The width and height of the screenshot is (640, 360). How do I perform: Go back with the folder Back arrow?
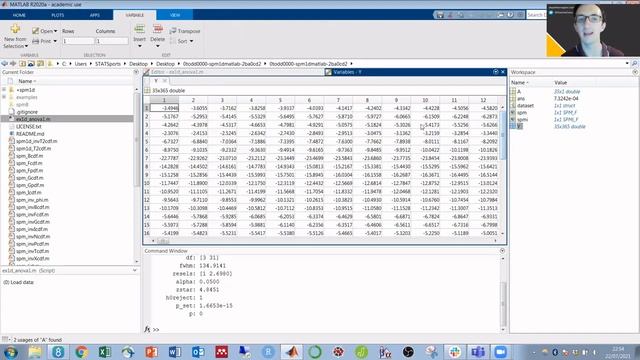(x=4, y=64)
